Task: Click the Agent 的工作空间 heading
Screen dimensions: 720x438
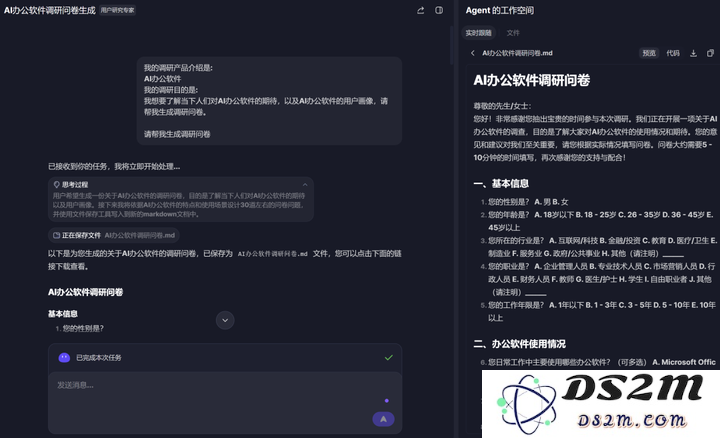Action: [x=500, y=10]
